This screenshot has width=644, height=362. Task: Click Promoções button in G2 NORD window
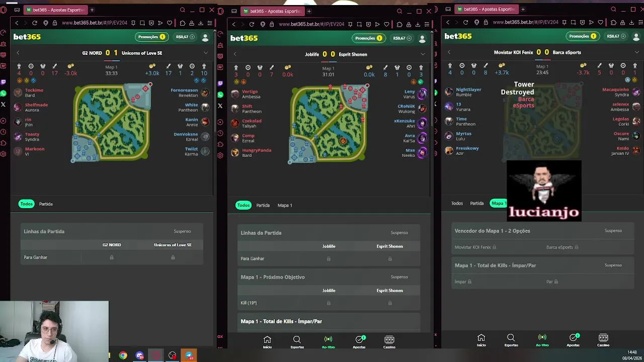coord(151,37)
